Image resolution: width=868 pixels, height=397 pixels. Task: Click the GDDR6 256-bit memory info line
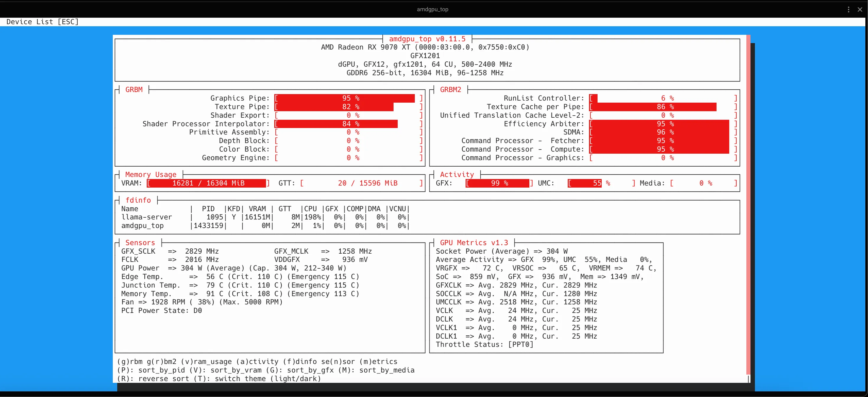click(425, 73)
